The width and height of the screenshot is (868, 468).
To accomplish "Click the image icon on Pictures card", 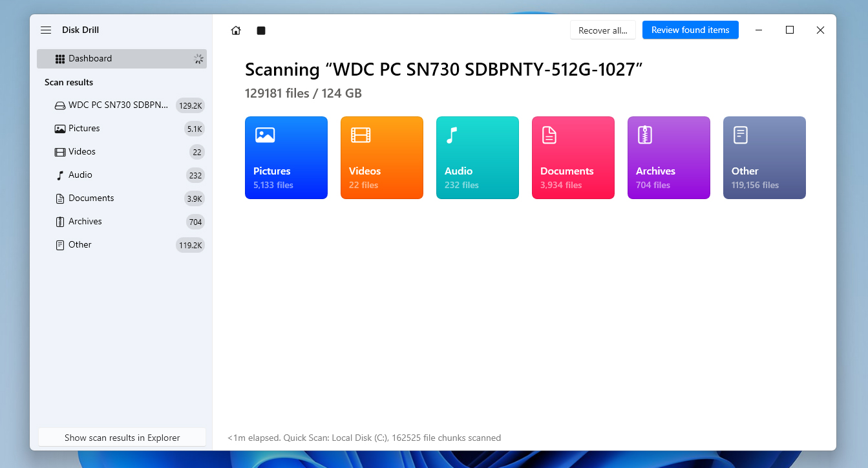I will [265, 134].
